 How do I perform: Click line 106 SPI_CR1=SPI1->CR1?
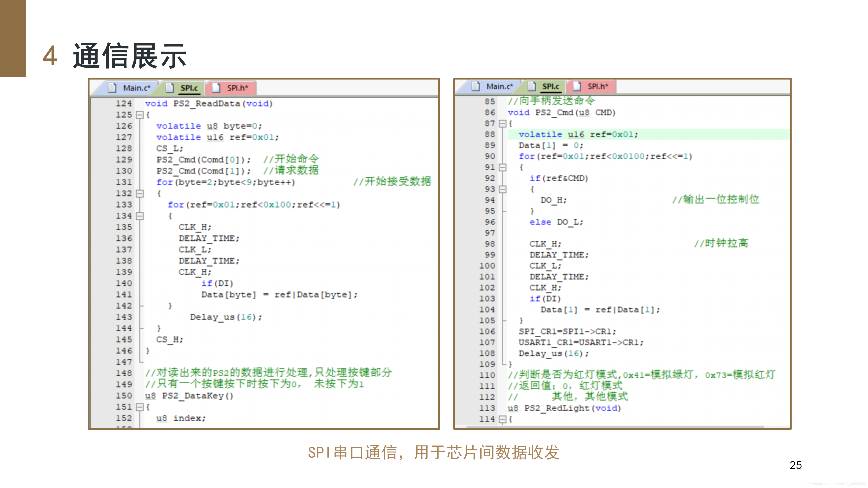(x=567, y=331)
